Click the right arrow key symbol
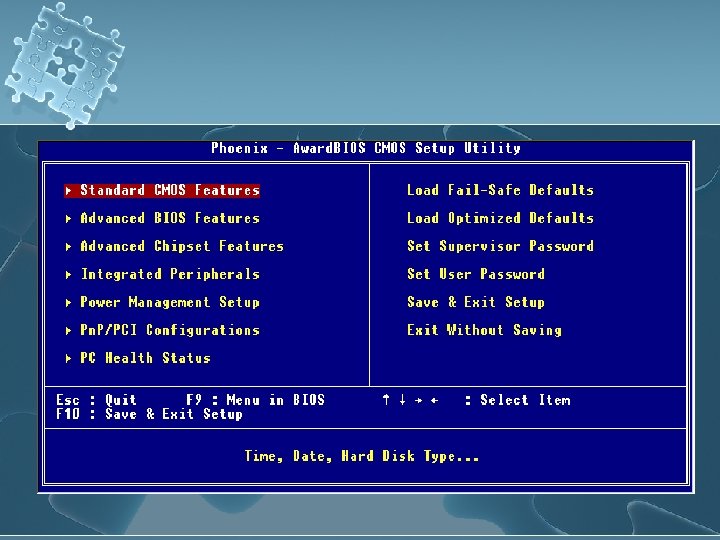 pyautogui.click(x=418, y=400)
